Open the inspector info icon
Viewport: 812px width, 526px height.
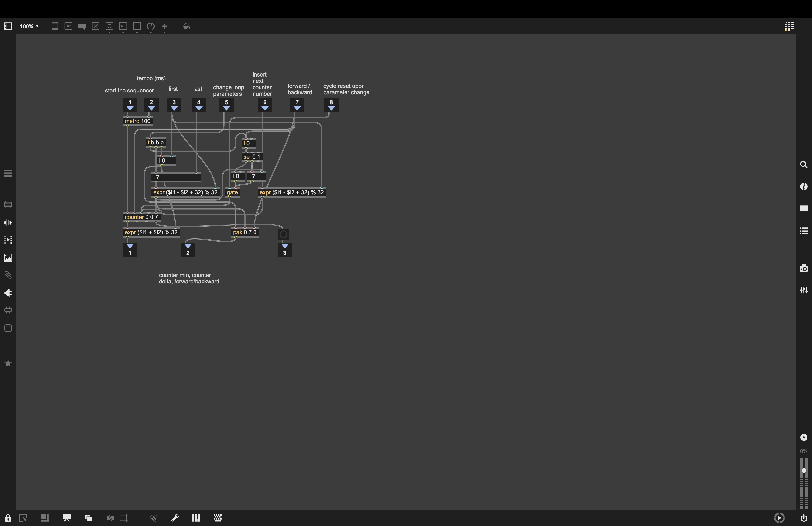point(804,186)
